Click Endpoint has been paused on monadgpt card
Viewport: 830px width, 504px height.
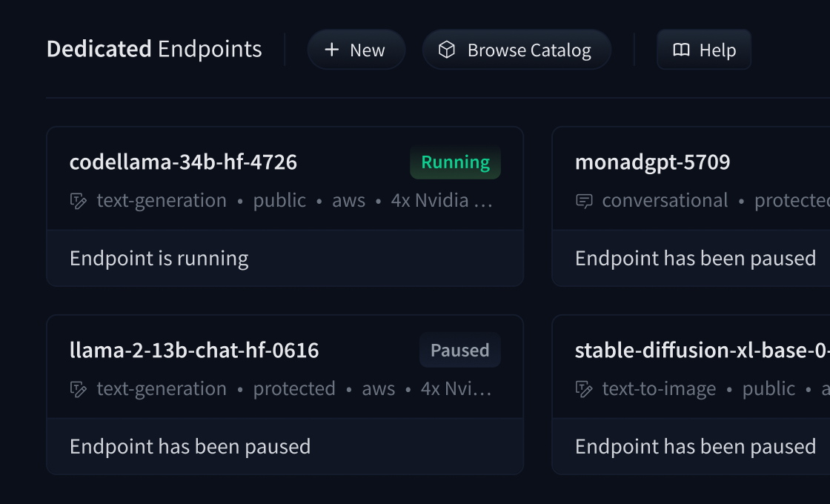pos(694,257)
